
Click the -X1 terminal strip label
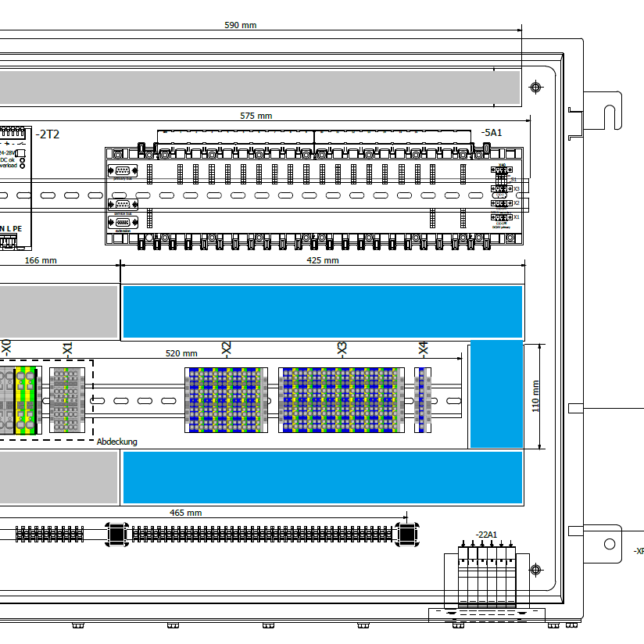click(x=67, y=349)
